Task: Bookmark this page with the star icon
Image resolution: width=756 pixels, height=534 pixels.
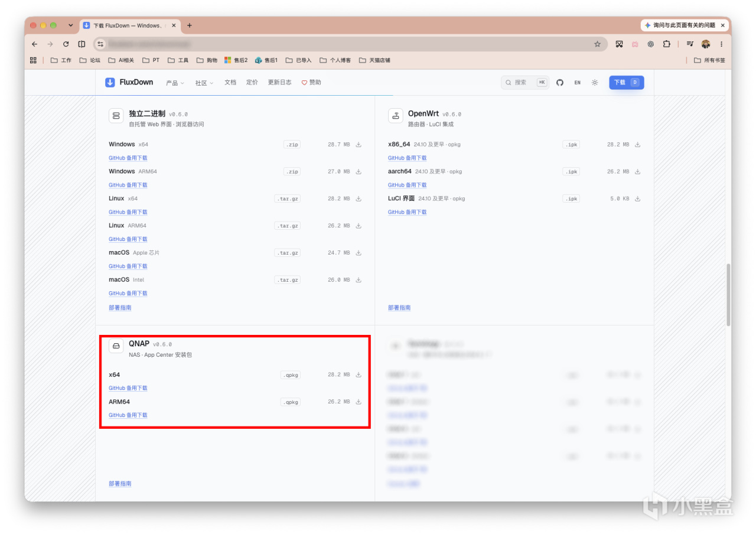Action: (597, 44)
